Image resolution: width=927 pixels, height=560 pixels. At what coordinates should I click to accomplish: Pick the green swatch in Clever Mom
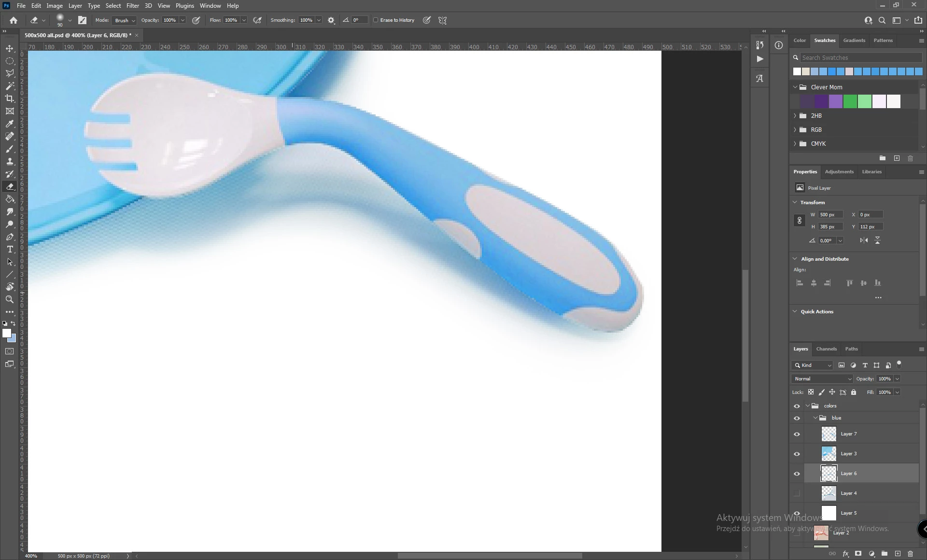point(850,101)
